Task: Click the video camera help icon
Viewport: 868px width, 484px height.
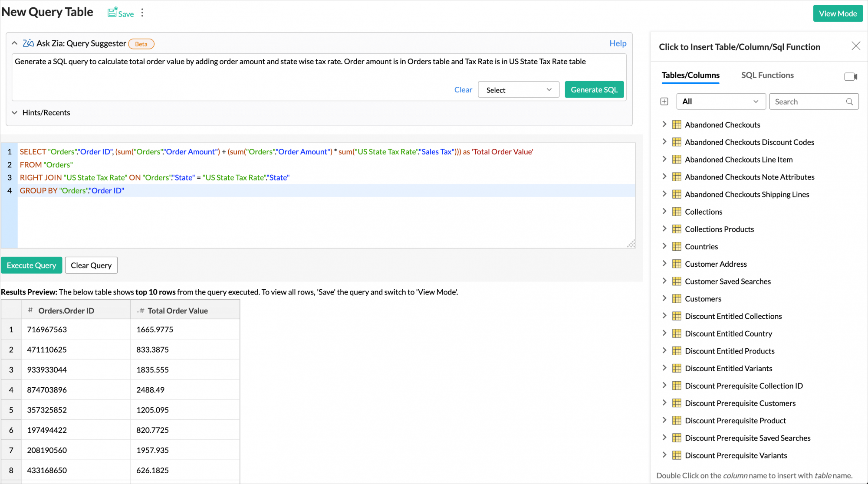Action: 850,76
